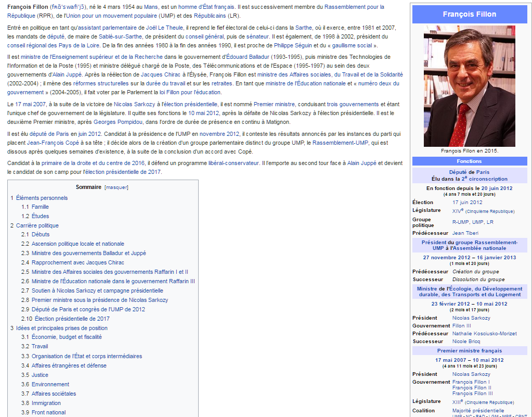Open 'Député de Paris et congrès de l'UMP' entry

click(88, 309)
